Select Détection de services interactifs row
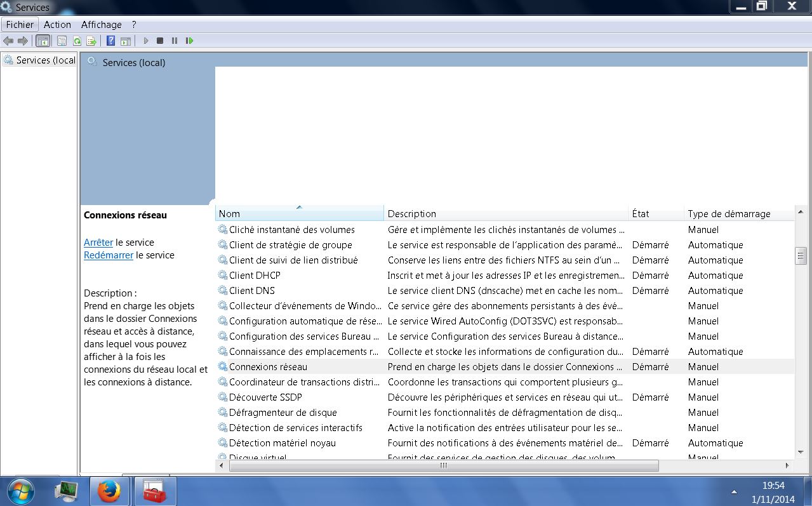 505,427
